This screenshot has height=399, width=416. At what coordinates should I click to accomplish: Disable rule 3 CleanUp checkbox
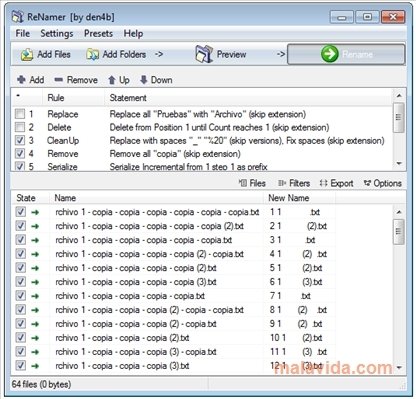pyautogui.click(x=20, y=140)
